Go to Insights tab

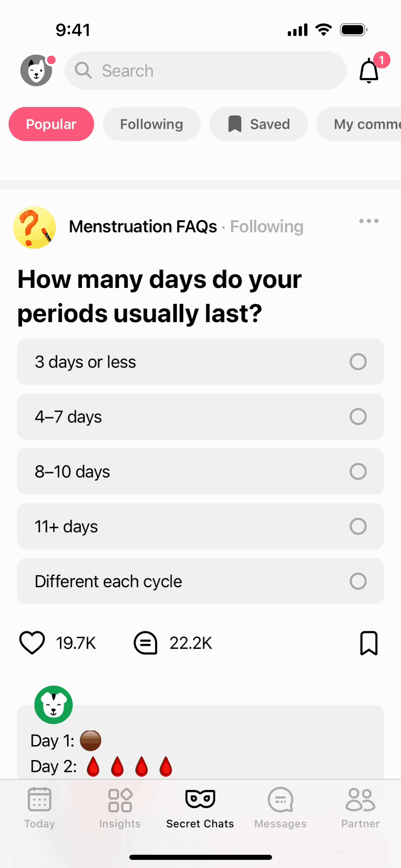(120, 808)
